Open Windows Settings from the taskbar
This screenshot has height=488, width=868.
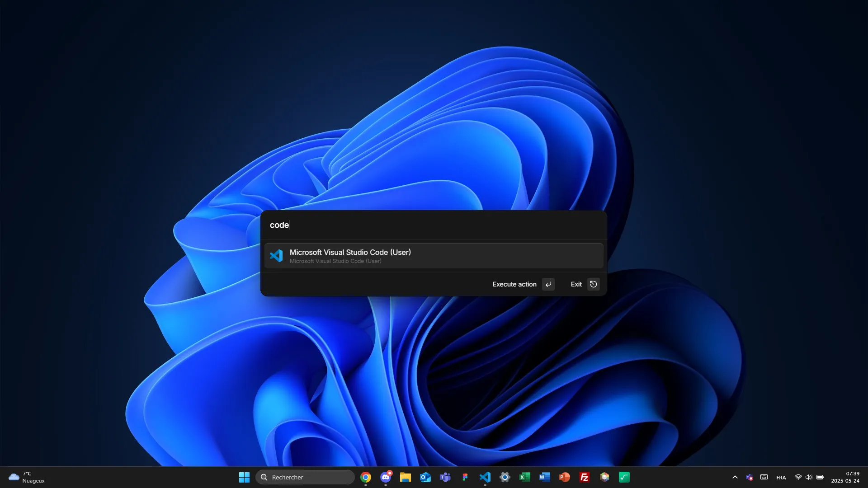tap(505, 477)
